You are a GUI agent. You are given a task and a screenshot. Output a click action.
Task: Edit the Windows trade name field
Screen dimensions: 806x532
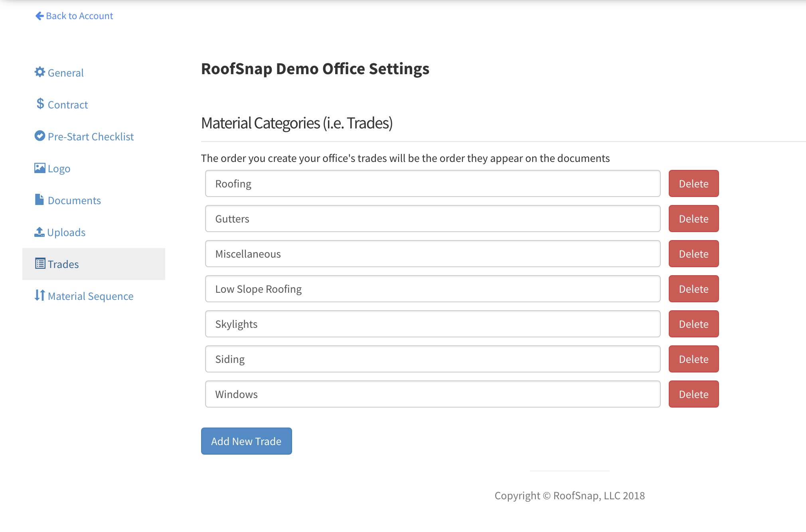(433, 394)
